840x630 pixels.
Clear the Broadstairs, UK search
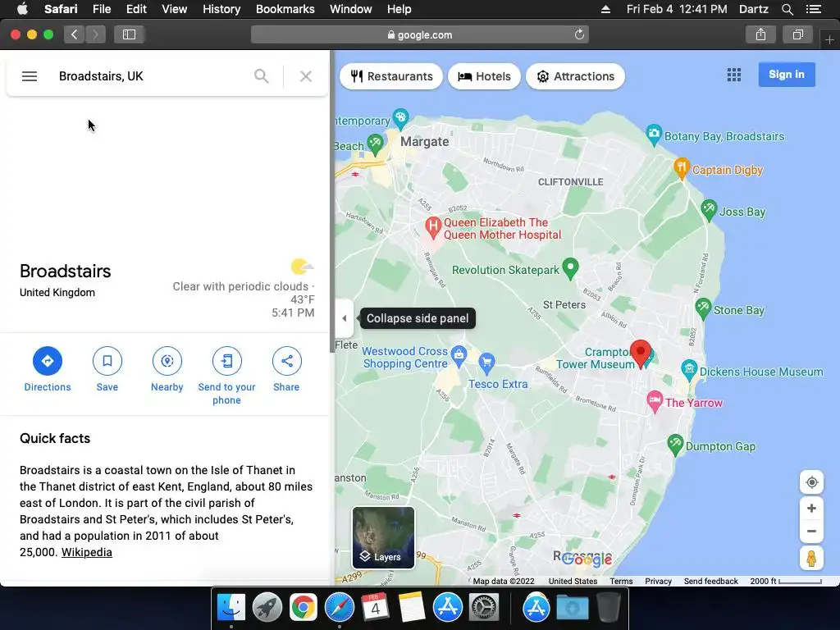pos(306,76)
